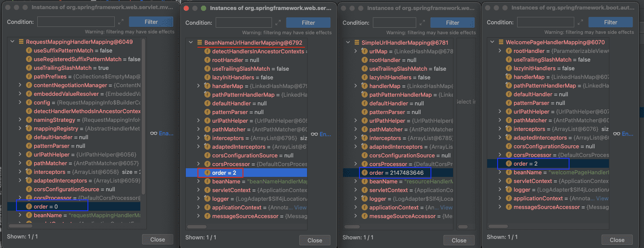This screenshot has height=248, width=644.
Task: Click rootHandler field icon in WelcomePageHandlerMapping window
Action: (509, 51)
